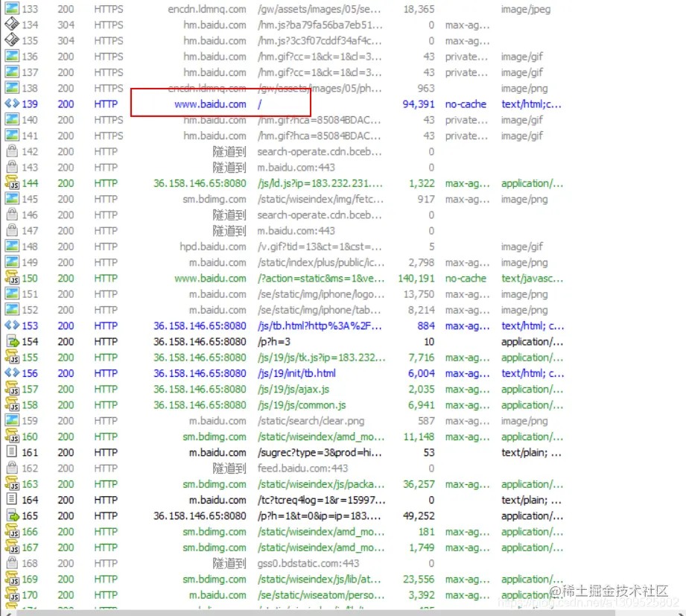This screenshot has width=686, height=616.
Task: Click body size 94,391
Action: (x=419, y=104)
